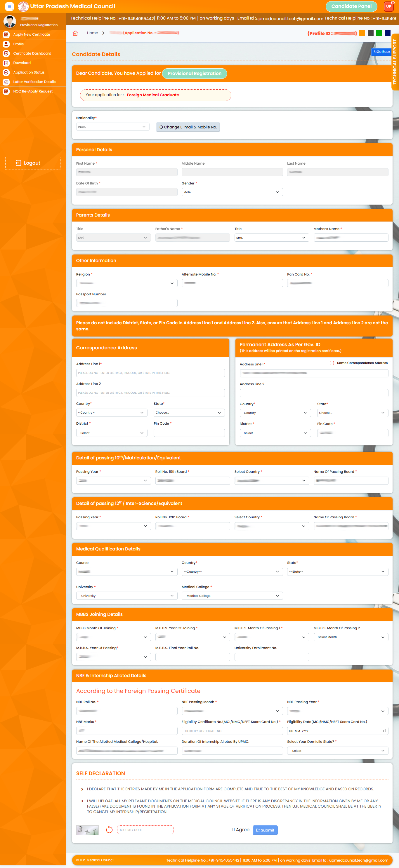
Task: Click the user avatar in sidebar
Action: (9, 22)
